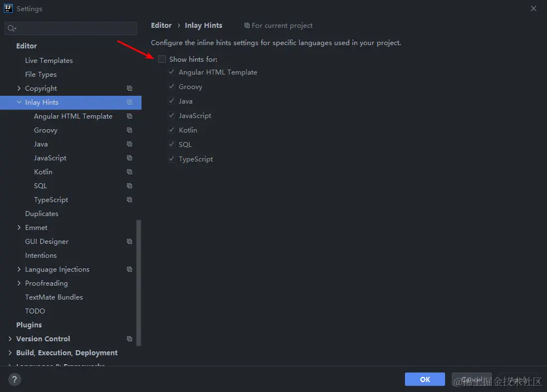
Task: Open GUI Designer settings page
Action: (47, 242)
